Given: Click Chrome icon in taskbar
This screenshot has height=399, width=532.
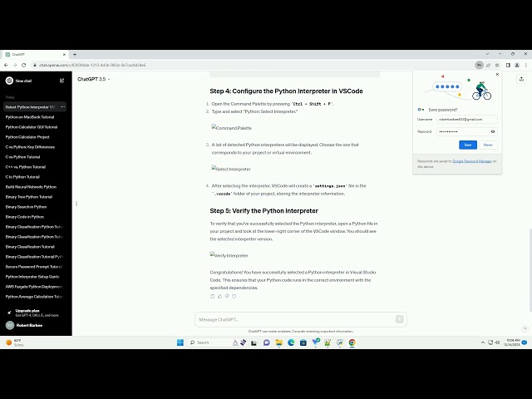Looking at the screenshot, I should click(352, 342).
